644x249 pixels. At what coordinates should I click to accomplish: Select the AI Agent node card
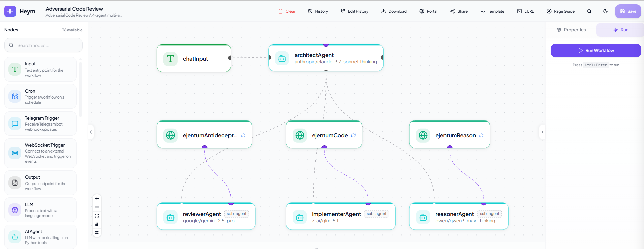(40, 237)
